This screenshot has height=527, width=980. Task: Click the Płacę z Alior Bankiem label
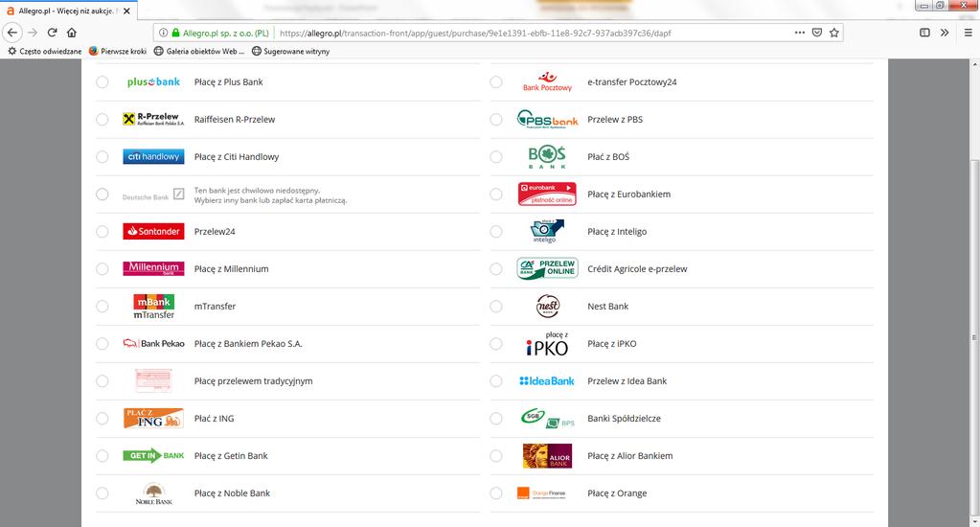[x=630, y=456]
